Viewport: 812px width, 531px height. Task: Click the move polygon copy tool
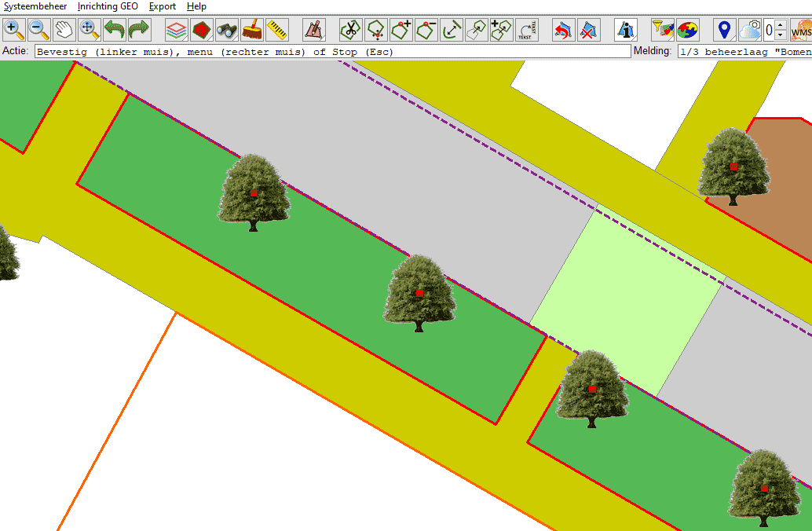(477, 30)
